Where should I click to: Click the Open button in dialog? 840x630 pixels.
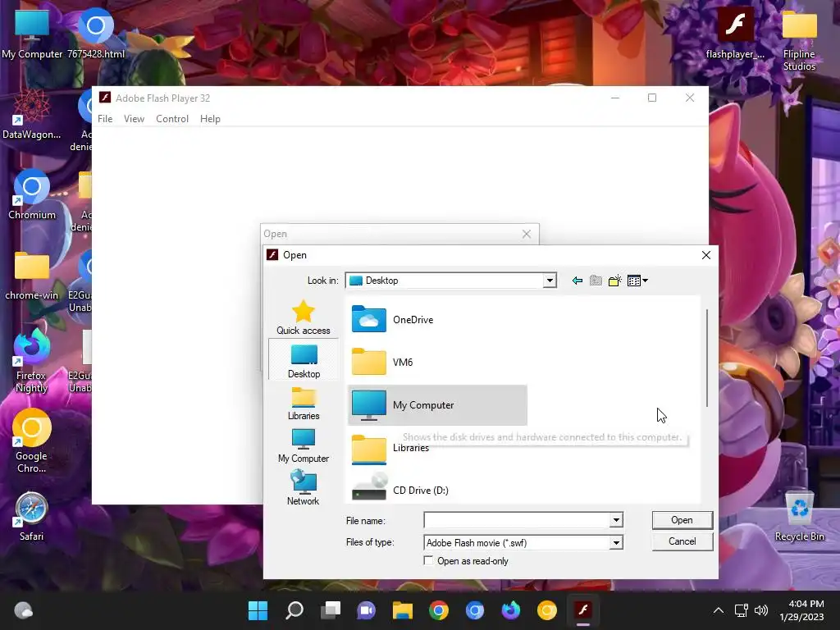tap(682, 520)
